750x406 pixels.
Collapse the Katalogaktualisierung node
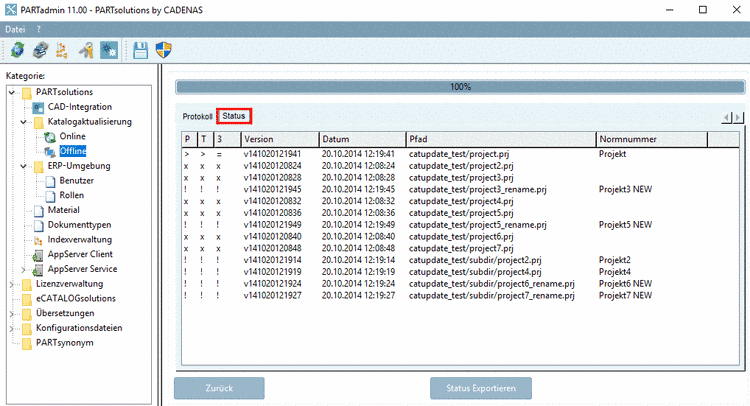(23, 122)
